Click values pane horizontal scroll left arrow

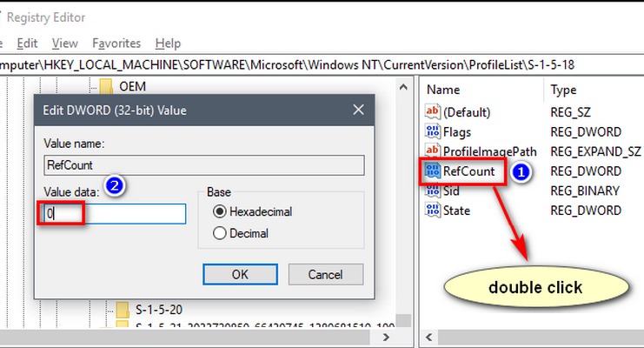pyautogui.click(x=428, y=338)
